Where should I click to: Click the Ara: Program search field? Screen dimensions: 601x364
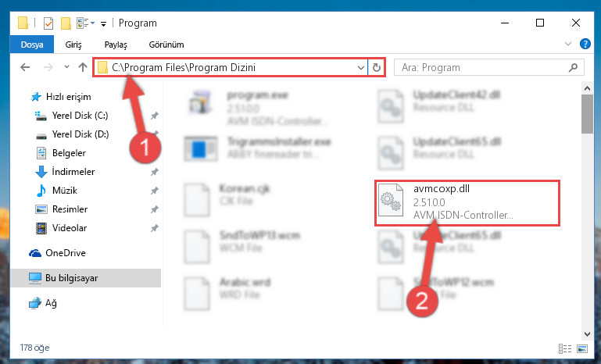[x=482, y=68]
